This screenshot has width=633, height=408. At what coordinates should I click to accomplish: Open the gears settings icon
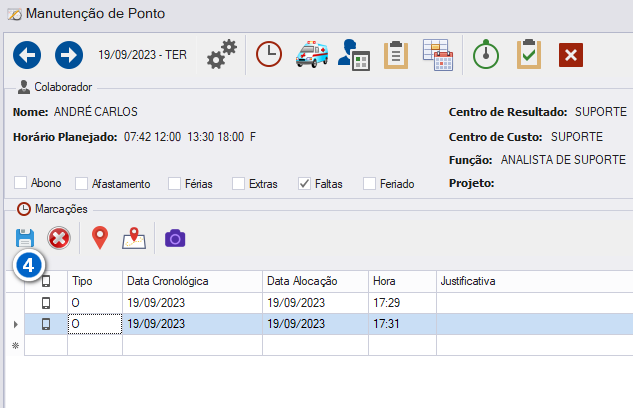222,54
